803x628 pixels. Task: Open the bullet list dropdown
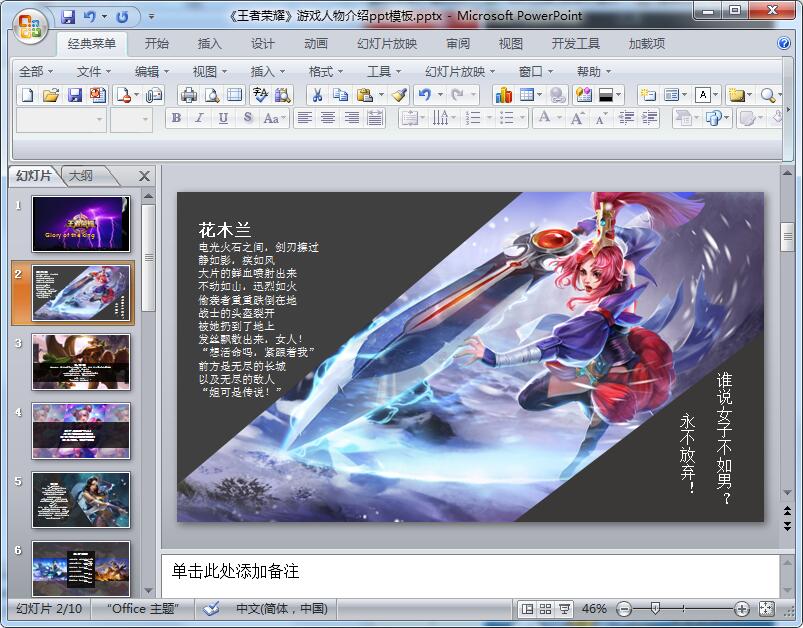[x=522, y=118]
